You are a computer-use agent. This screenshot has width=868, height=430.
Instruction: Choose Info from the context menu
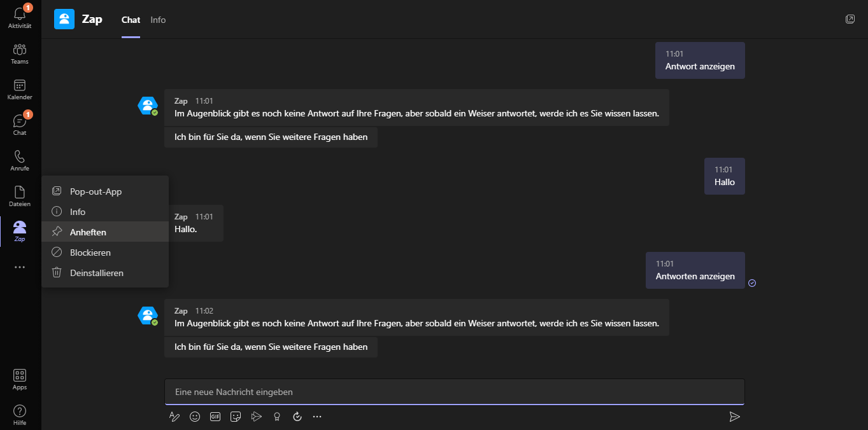[105, 212]
